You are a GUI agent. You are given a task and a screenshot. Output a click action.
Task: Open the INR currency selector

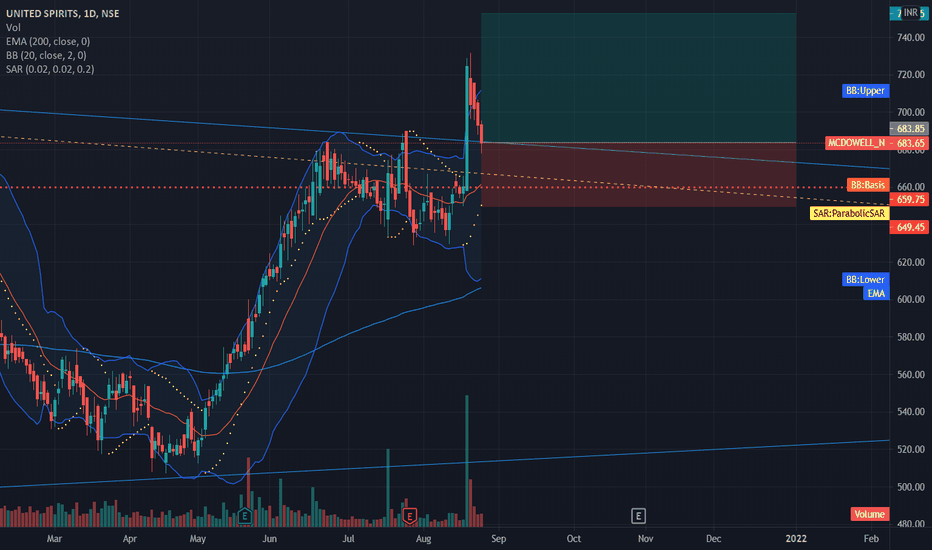click(x=911, y=12)
